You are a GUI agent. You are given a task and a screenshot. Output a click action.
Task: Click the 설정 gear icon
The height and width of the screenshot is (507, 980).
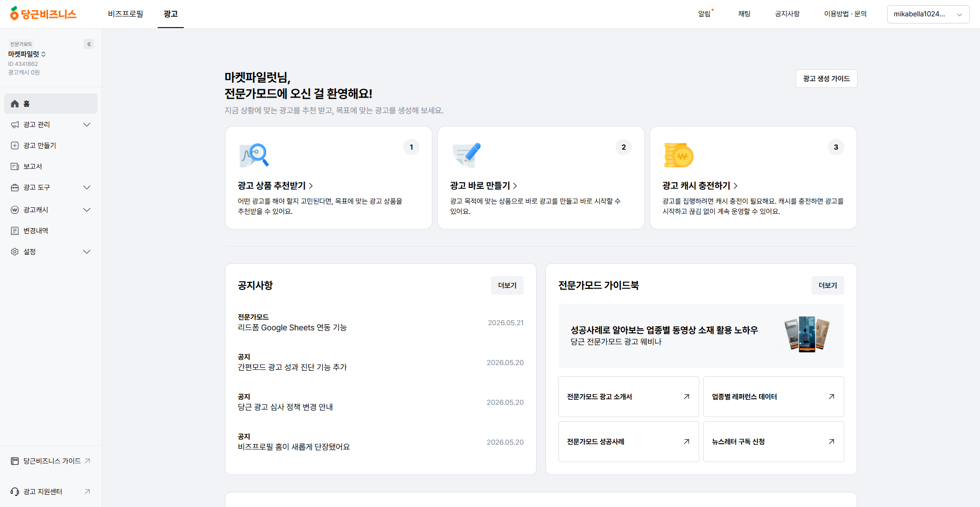point(15,252)
